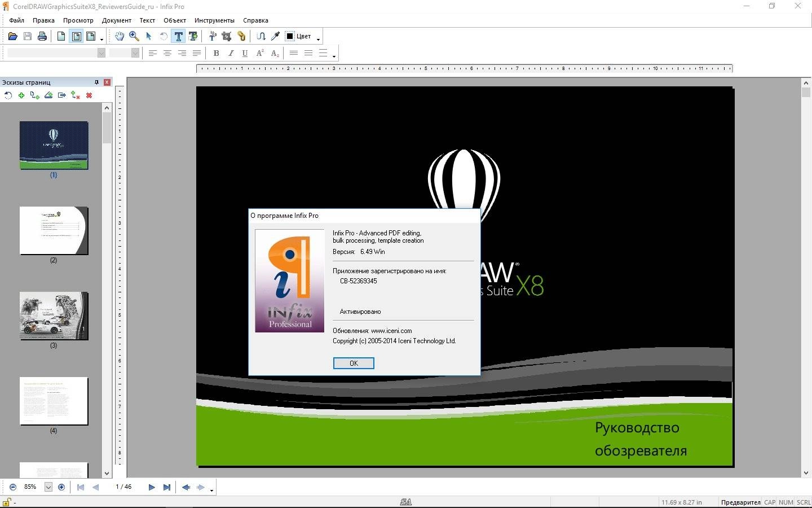Pin the Эскизы страниц panel

tap(96, 82)
